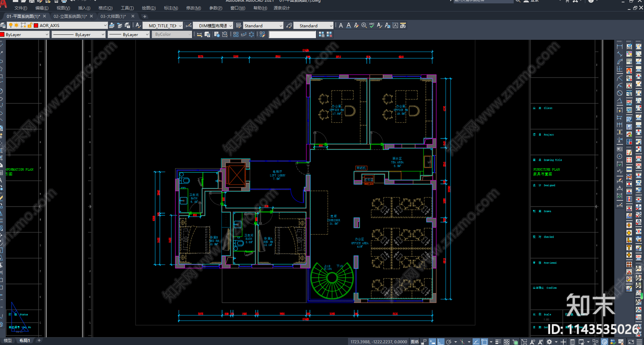
Task: Toggle Object Snap Tracking in status bar
Action: click(x=476, y=341)
